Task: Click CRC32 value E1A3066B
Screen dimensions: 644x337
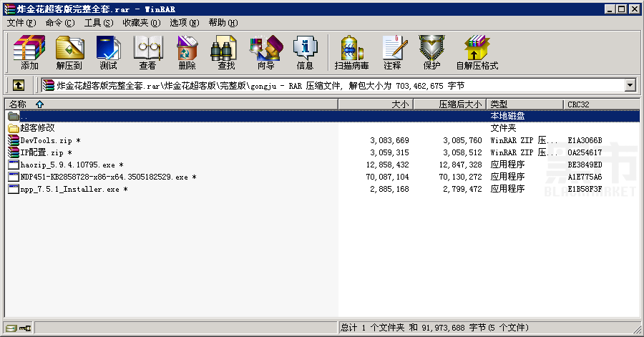Action: click(585, 140)
